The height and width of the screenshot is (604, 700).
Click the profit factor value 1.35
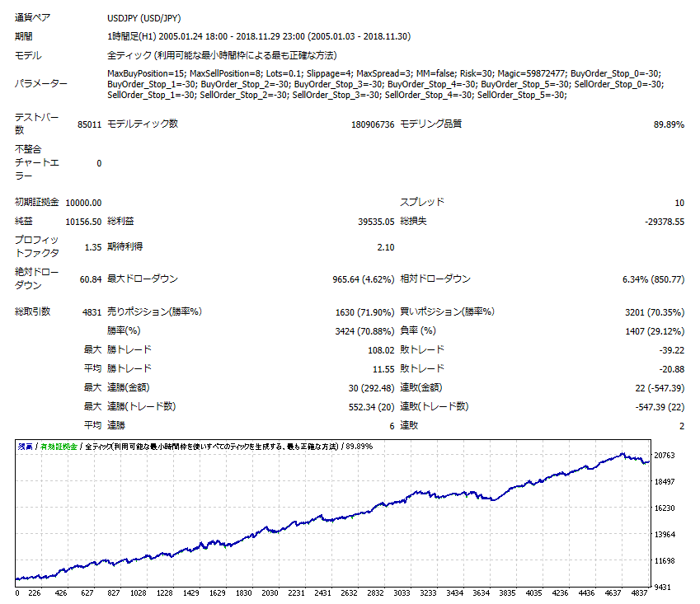coord(93,247)
